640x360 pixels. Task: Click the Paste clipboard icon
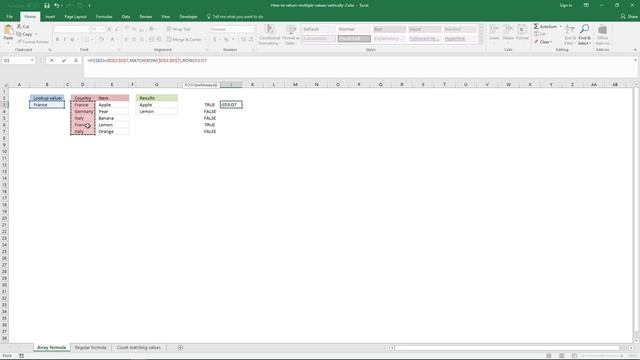8,31
